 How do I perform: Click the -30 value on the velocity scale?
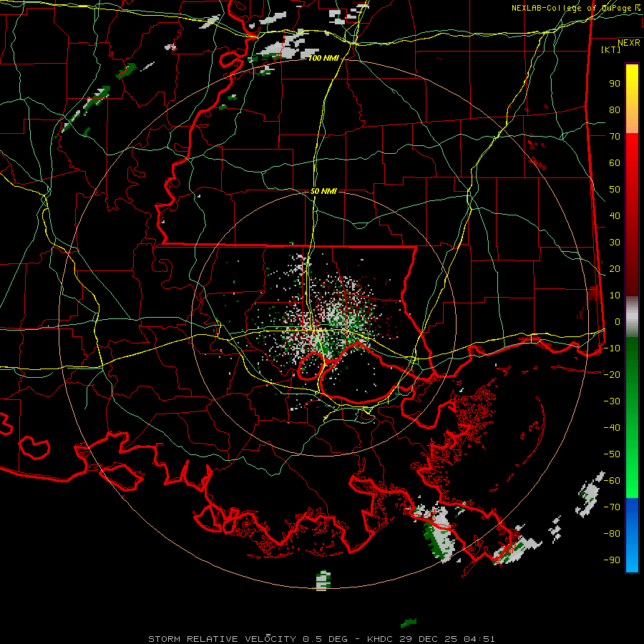(612, 401)
